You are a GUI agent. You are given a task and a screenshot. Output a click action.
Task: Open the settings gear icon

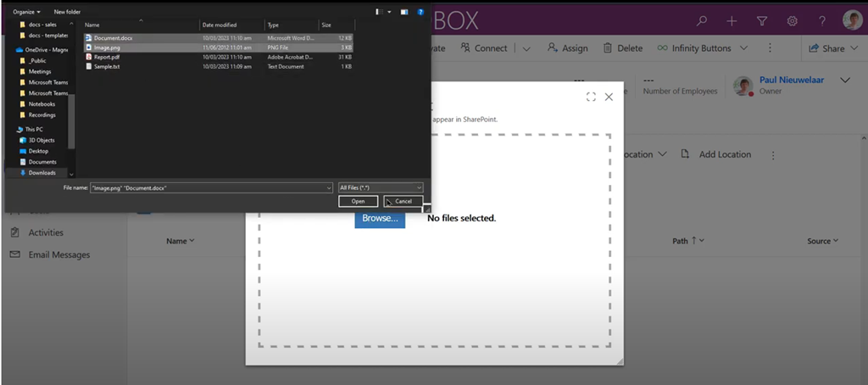click(x=793, y=21)
